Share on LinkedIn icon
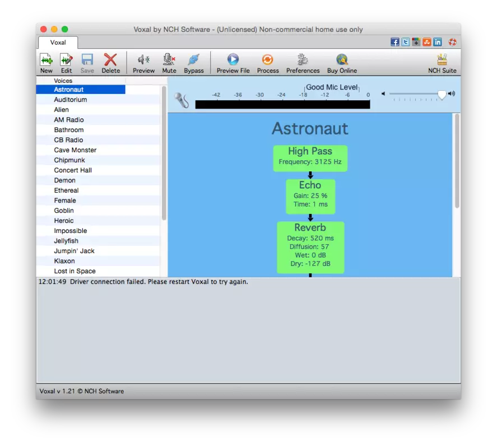 click(x=438, y=42)
